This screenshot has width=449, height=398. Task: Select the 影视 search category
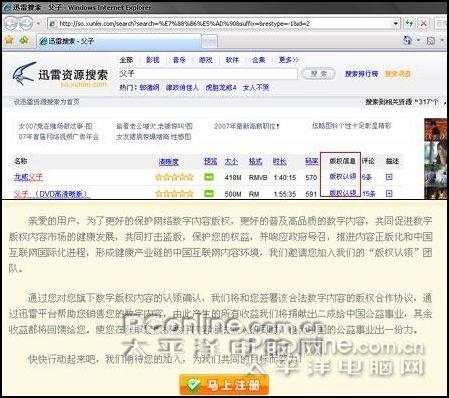(x=153, y=60)
